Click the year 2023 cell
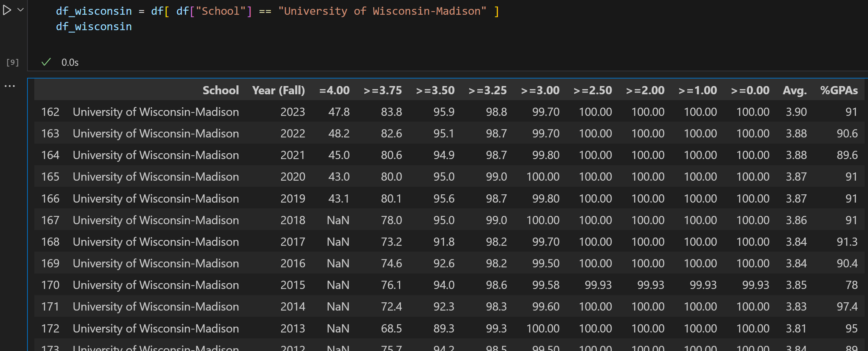868x351 pixels. (x=293, y=112)
